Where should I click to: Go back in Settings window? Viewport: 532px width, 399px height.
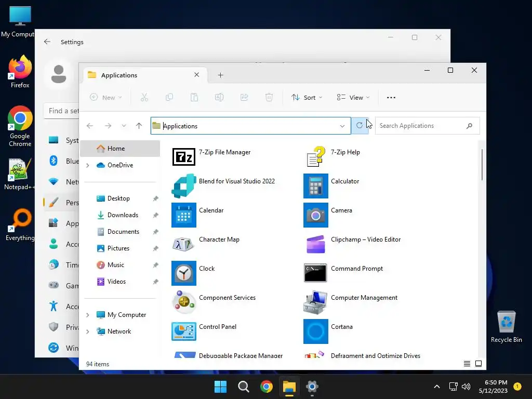pyautogui.click(x=47, y=42)
